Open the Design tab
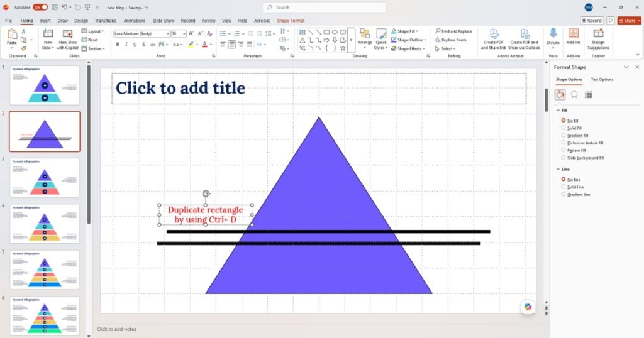644x338 pixels. point(81,21)
